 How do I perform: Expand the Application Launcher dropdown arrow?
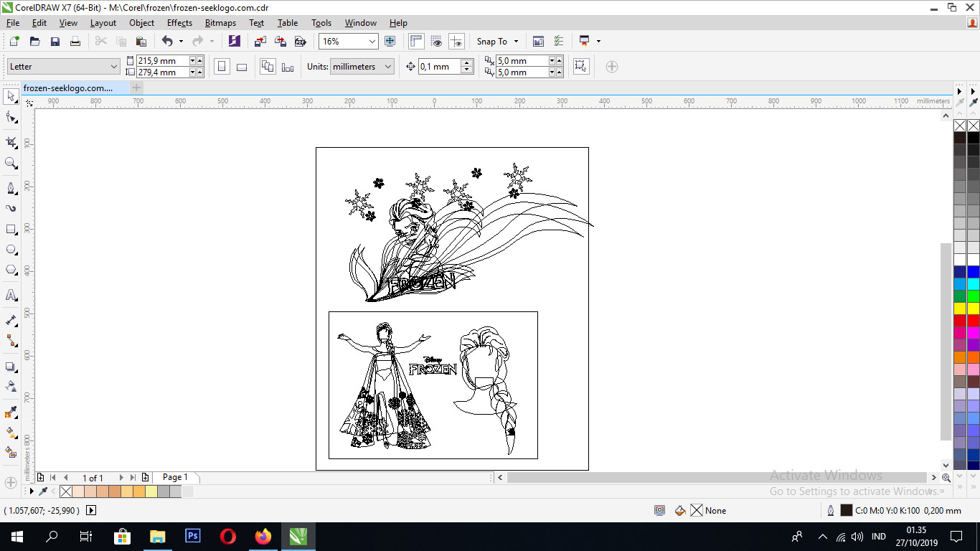[x=598, y=42]
